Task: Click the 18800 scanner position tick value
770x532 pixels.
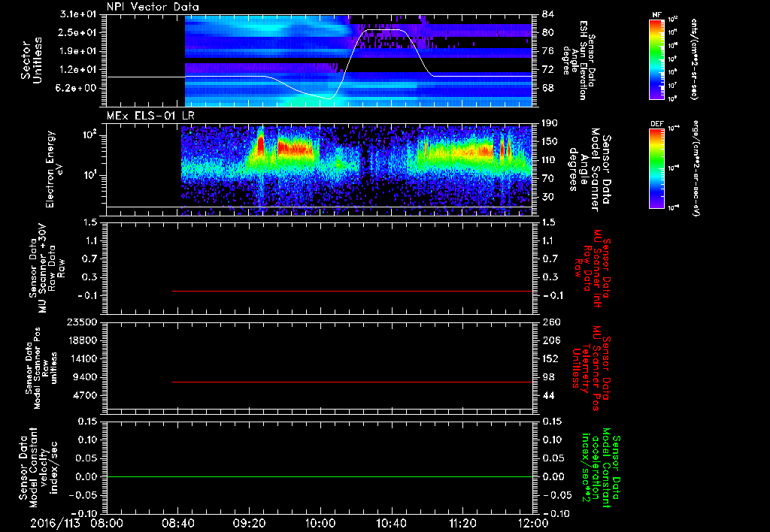Action: pos(83,340)
